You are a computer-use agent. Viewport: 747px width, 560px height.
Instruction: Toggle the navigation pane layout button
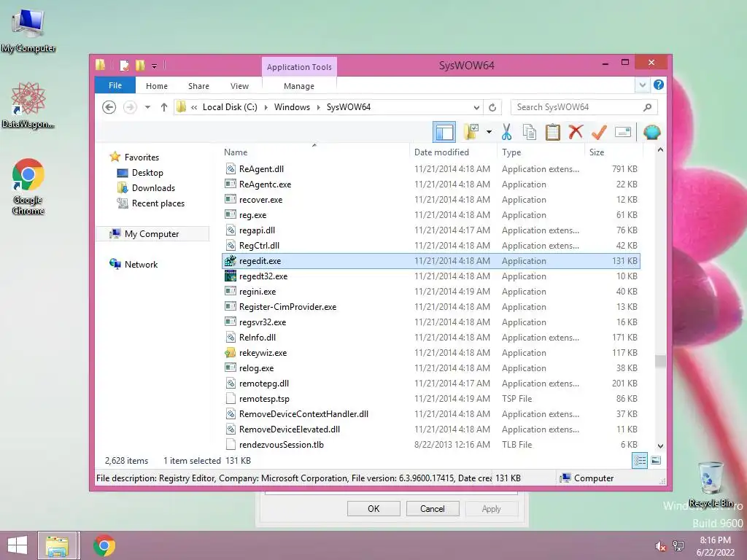[x=444, y=133]
